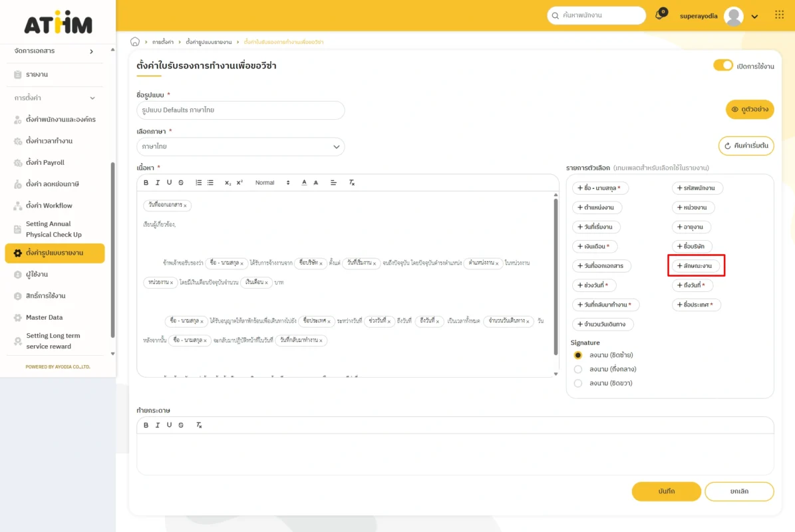Open the Normal heading size dropdown
Viewport: 795px width, 532px height.
(x=272, y=183)
